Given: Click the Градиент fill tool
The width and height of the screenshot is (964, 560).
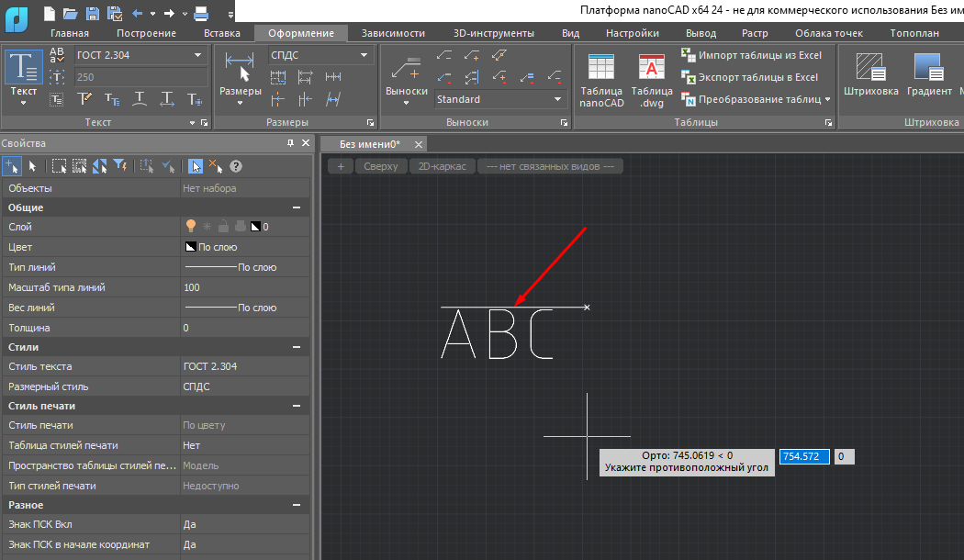Looking at the screenshot, I should click(929, 73).
